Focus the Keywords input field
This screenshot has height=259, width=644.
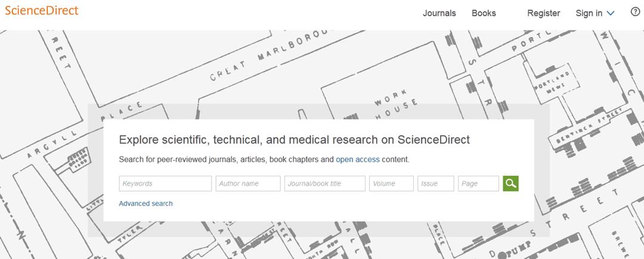166,183
